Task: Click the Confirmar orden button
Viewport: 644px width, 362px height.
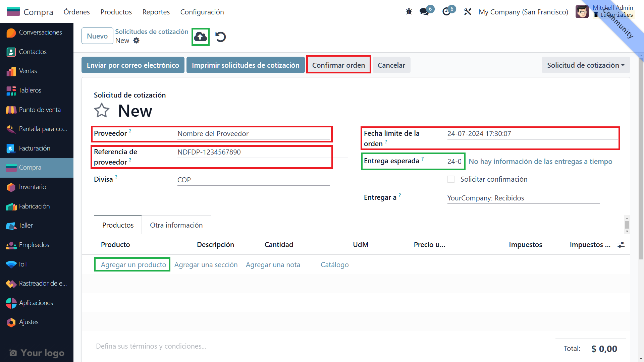Action: tap(338, 65)
